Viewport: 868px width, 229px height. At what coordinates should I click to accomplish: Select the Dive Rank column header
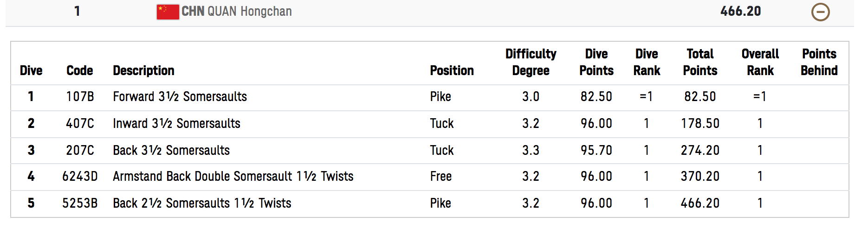(647, 62)
